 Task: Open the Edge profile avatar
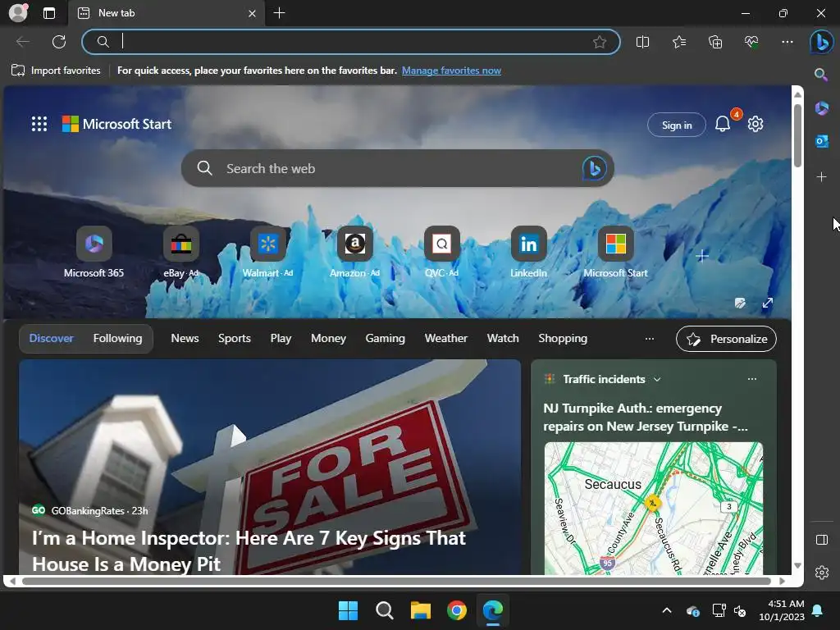coord(18,13)
